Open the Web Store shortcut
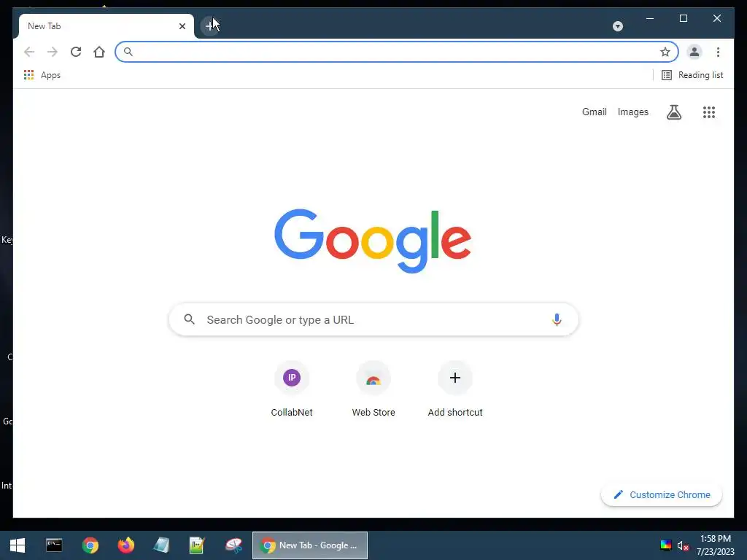The width and height of the screenshot is (747, 560). [x=373, y=389]
